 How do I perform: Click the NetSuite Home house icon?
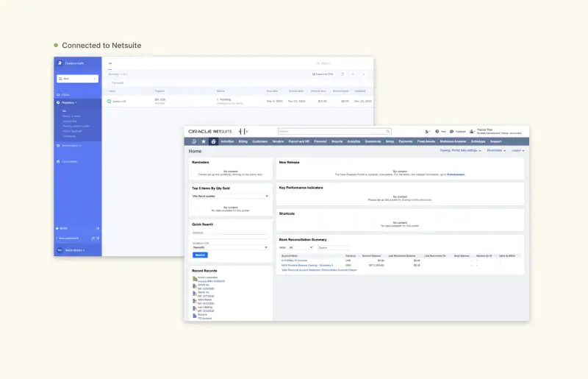pyautogui.click(x=213, y=141)
